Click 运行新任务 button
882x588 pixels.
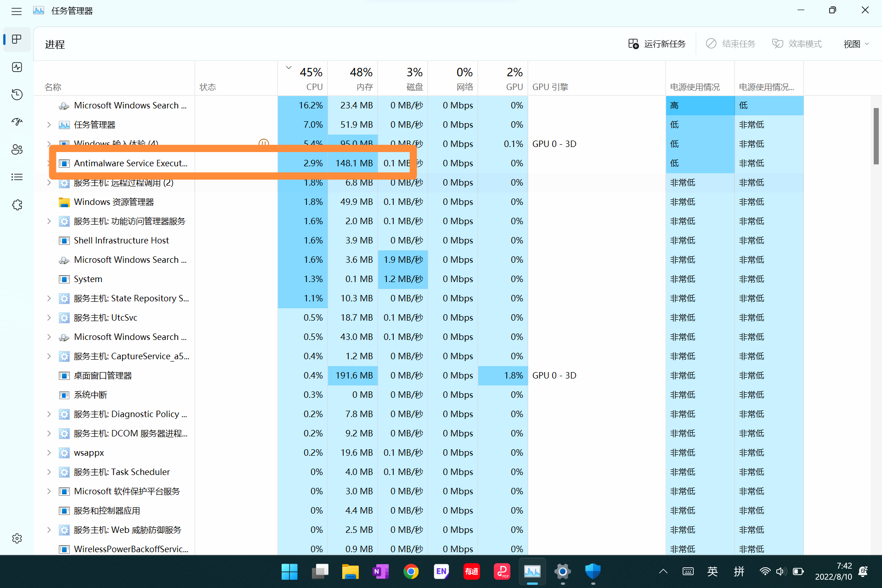[656, 44]
